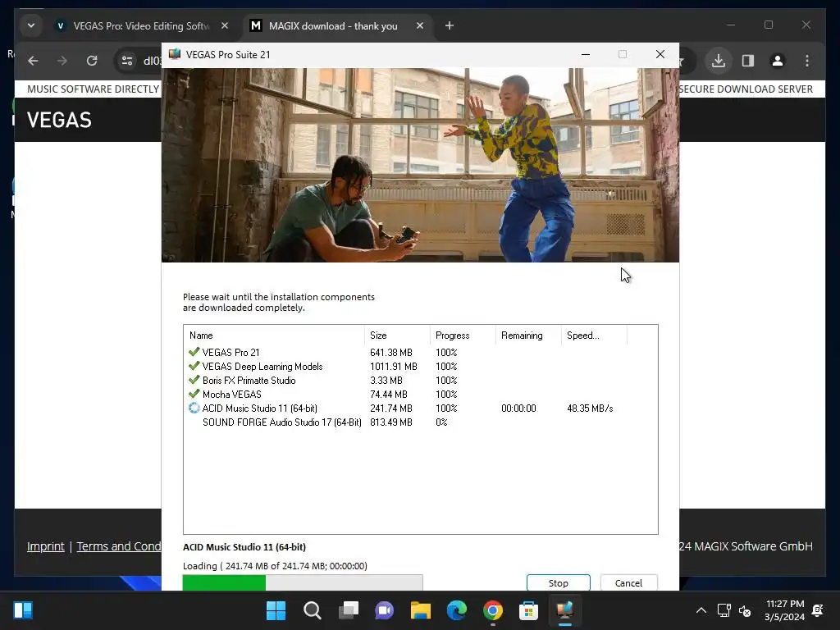Click the Cancel button in installer

[x=628, y=583]
